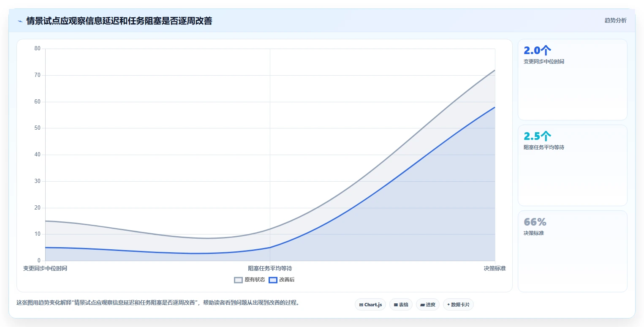The height and width of the screenshot is (327, 644).
Task: Click the 变更同步中位时间 x-axis label
Action: coord(45,268)
